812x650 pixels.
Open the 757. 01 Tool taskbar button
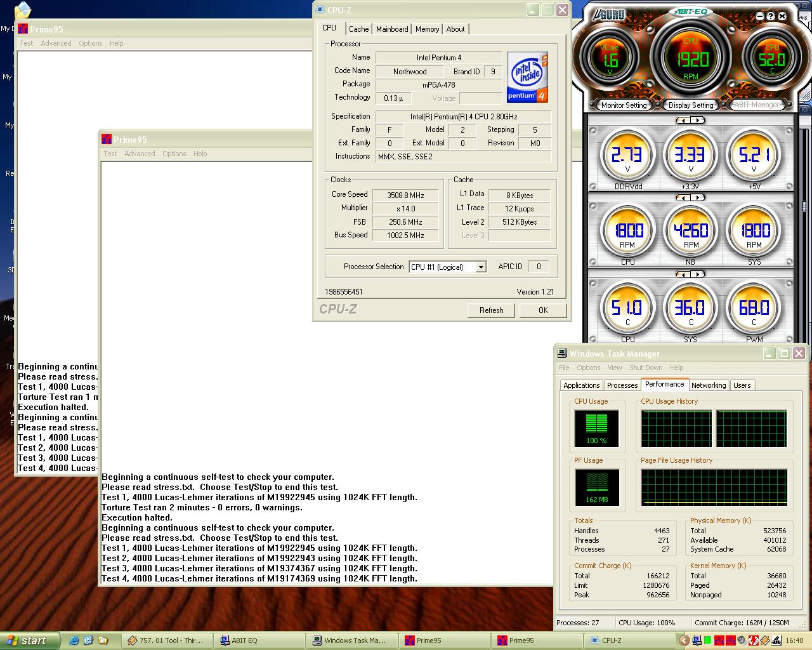166,640
